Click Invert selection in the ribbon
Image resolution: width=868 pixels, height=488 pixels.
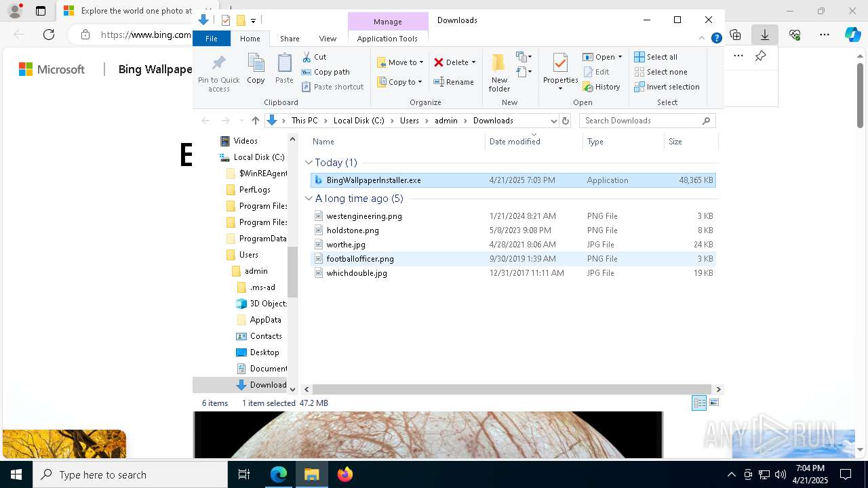[x=667, y=87]
